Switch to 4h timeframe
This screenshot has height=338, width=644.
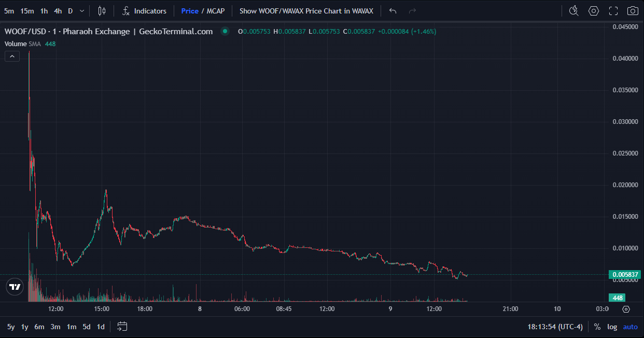(58, 11)
